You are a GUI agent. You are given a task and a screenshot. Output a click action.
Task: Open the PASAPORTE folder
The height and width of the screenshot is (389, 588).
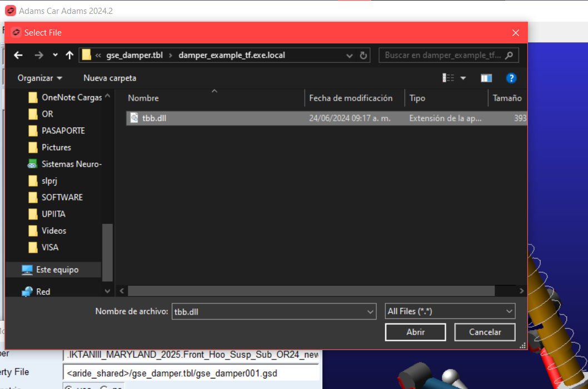(x=56, y=131)
